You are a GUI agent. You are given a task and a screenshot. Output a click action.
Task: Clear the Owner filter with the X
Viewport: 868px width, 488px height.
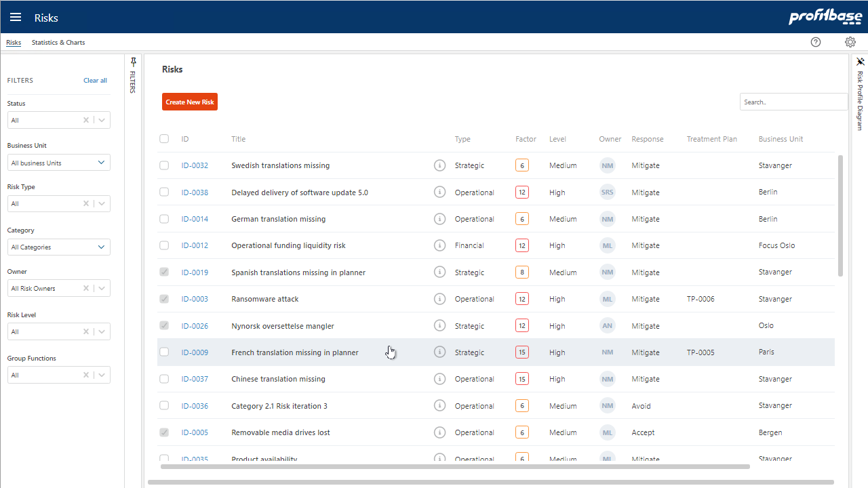coord(86,288)
